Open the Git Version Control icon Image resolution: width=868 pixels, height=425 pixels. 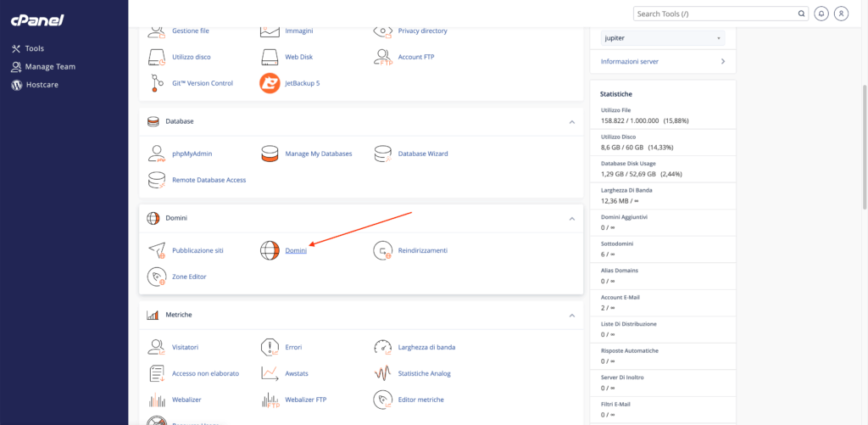tap(156, 83)
